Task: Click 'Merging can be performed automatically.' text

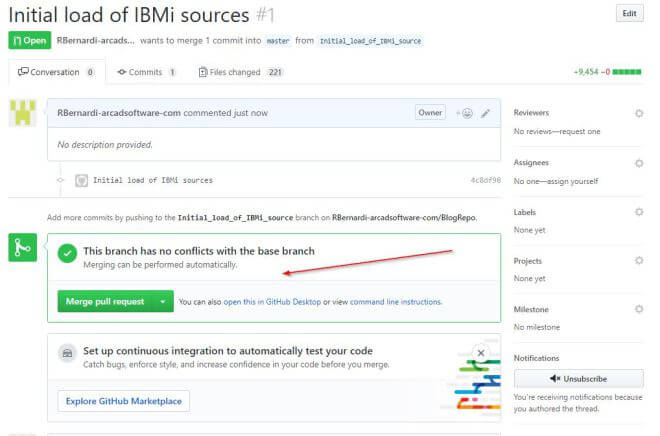Action: tap(160, 265)
